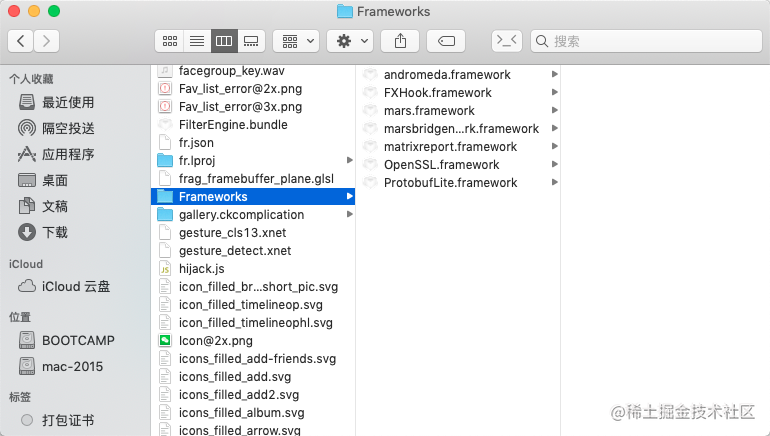The image size is (770, 436).
Task: Click the search field
Action: 646,41
